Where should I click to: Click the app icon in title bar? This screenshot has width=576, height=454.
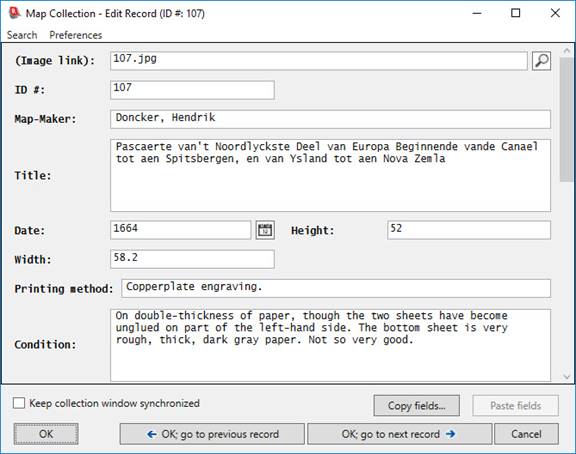14,13
